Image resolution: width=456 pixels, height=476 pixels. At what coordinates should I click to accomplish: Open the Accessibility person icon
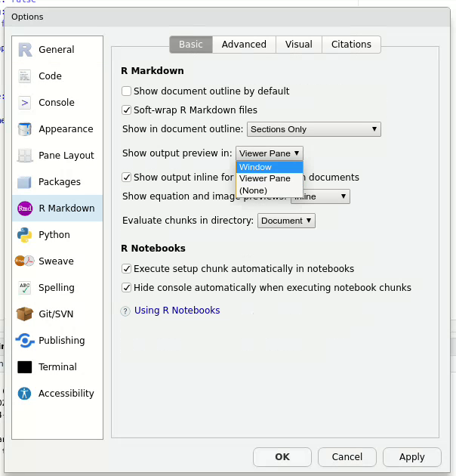click(25, 394)
